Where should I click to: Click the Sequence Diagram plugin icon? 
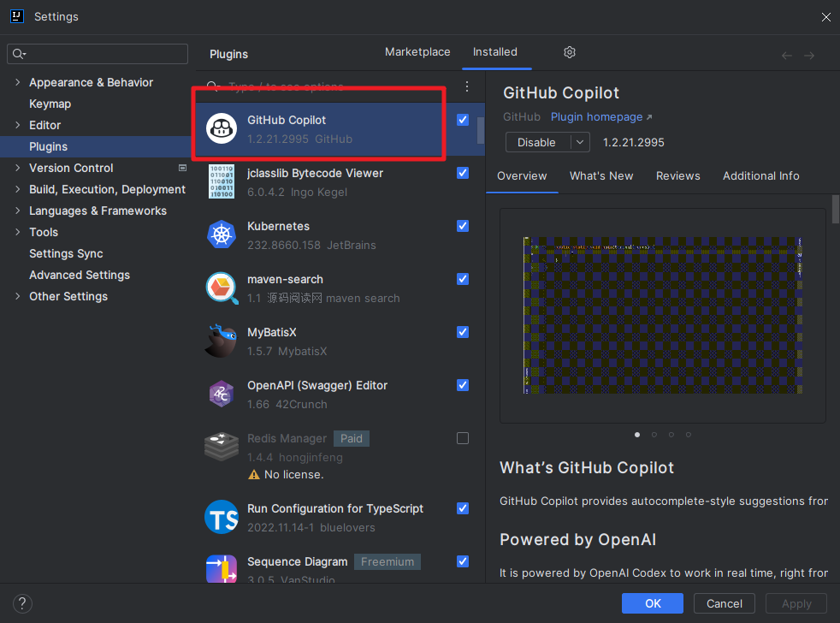click(222, 569)
